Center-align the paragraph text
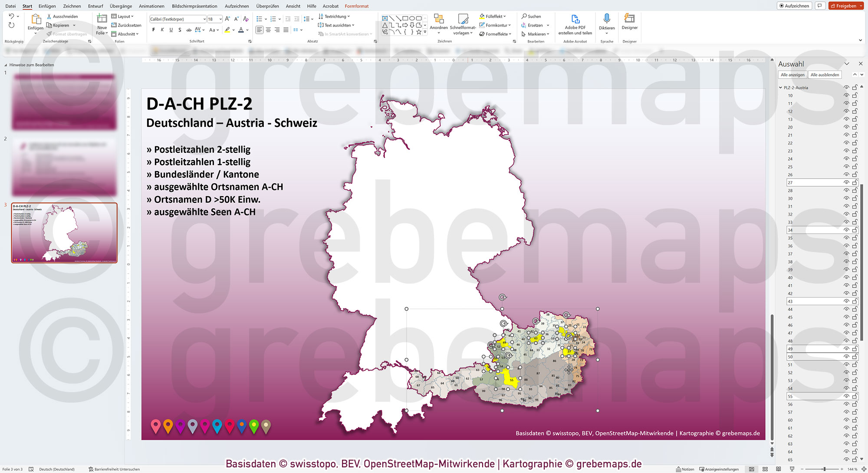Image resolution: width=868 pixels, height=473 pixels. (x=268, y=30)
